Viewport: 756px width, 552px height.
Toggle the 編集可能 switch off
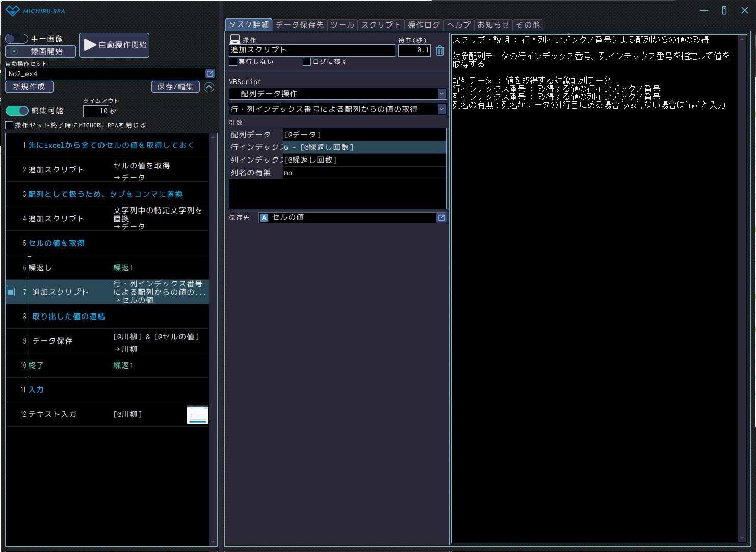tap(17, 111)
